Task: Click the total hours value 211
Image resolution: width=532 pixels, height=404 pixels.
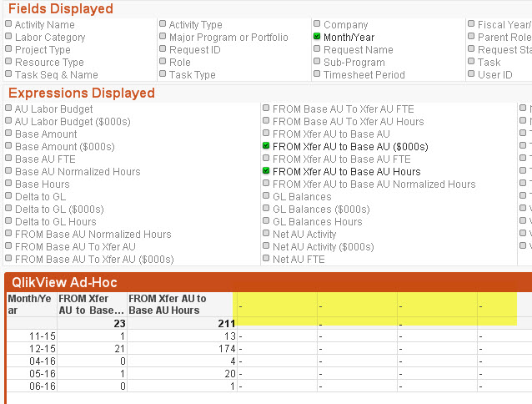Action: 182,324
